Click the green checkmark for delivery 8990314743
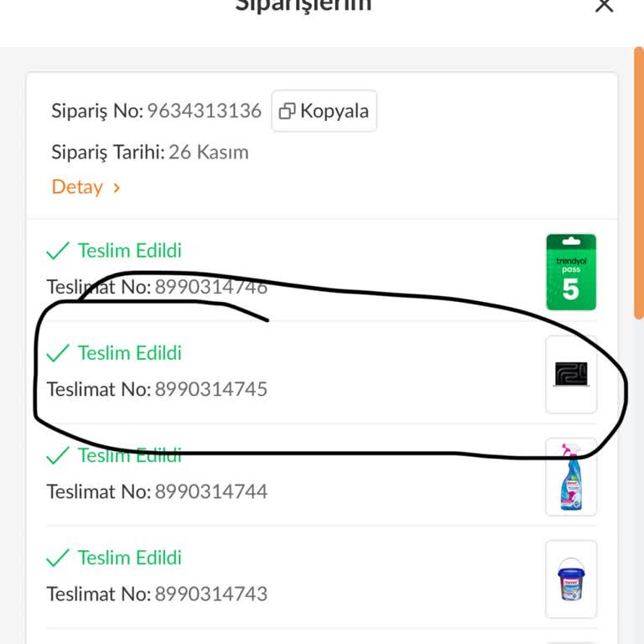Image resolution: width=644 pixels, height=644 pixels. point(58,558)
